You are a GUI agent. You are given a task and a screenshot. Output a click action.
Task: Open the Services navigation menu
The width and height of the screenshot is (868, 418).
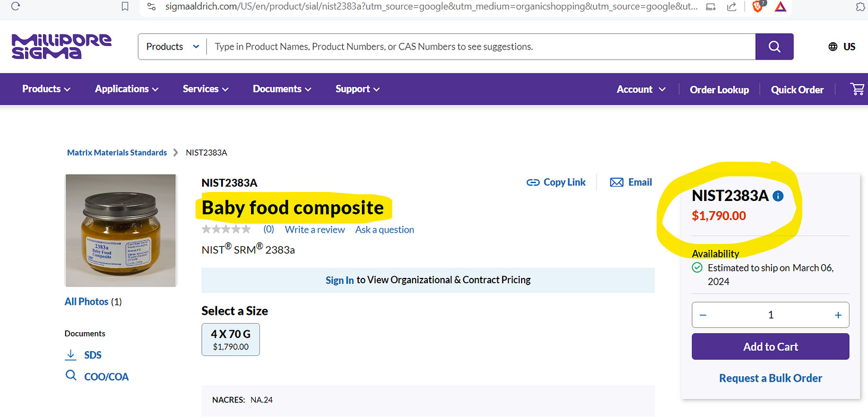pyautogui.click(x=205, y=89)
